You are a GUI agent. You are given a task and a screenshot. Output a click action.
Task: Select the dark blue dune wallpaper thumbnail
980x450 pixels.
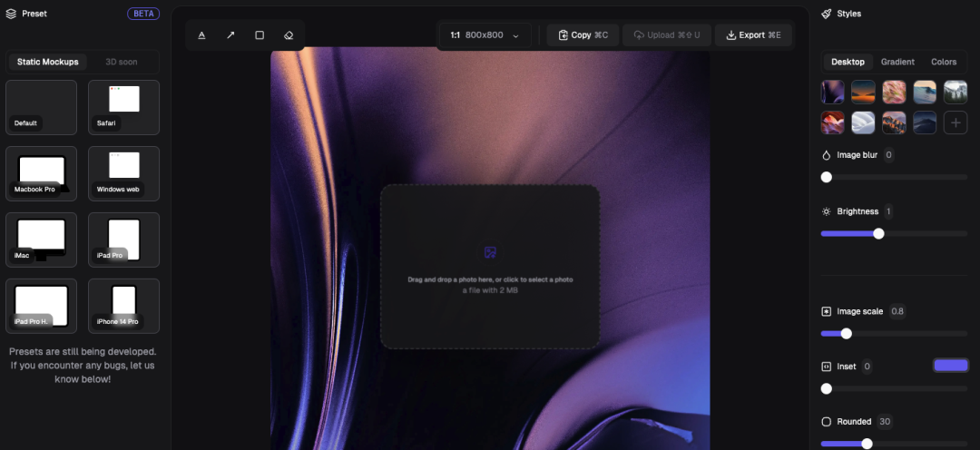925,122
